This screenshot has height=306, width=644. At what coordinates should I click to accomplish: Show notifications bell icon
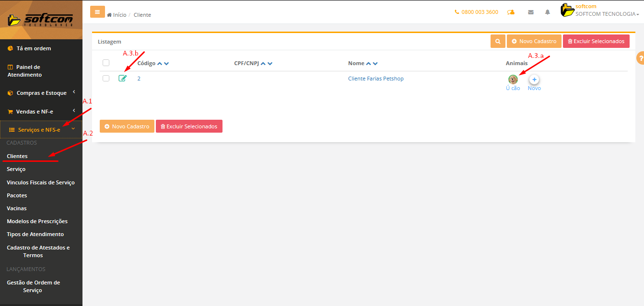pyautogui.click(x=548, y=12)
